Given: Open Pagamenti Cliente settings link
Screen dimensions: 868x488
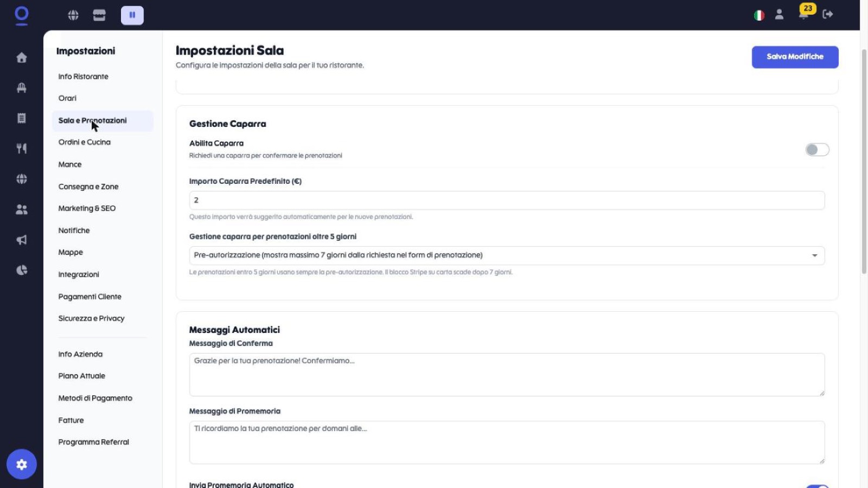Looking at the screenshot, I should coord(90,297).
